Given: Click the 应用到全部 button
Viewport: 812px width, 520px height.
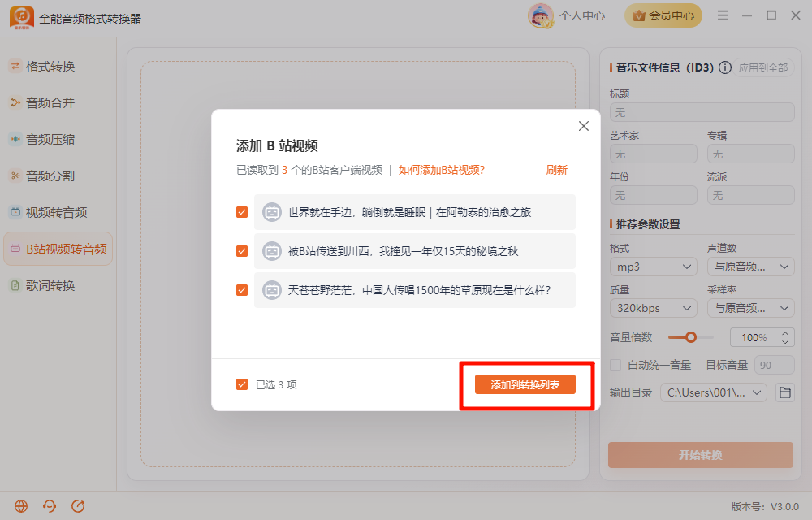Looking at the screenshot, I should point(763,67).
